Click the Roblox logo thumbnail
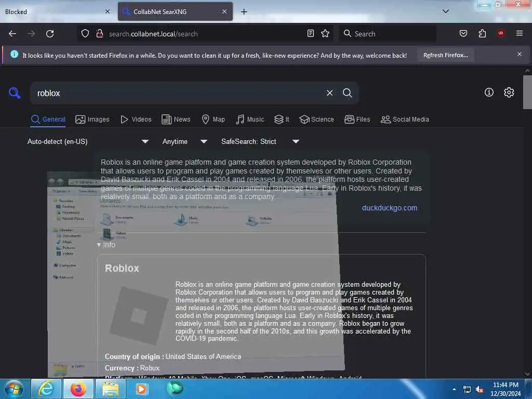 pyautogui.click(x=139, y=315)
